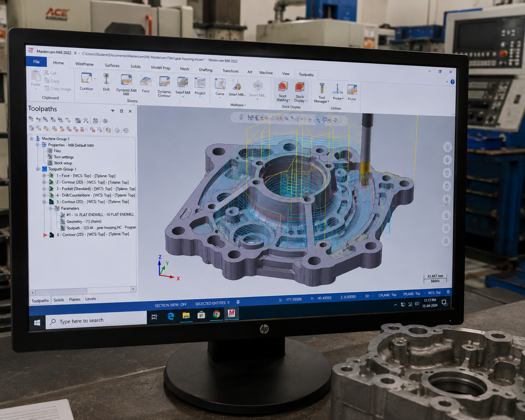This screenshot has width=525, height=420.
Task: Switch to the Transform ribbon tab
Action: 230,71
